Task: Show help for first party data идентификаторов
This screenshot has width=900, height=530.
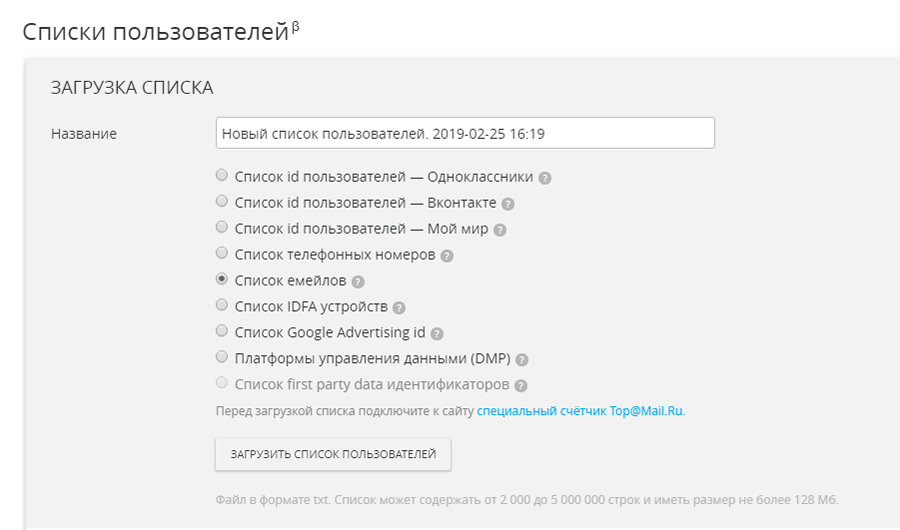Action: pos(521,386)
